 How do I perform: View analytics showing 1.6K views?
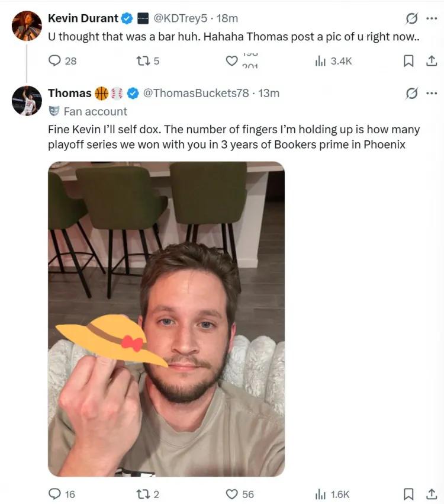pyautogui.click(x=321, y=494)
